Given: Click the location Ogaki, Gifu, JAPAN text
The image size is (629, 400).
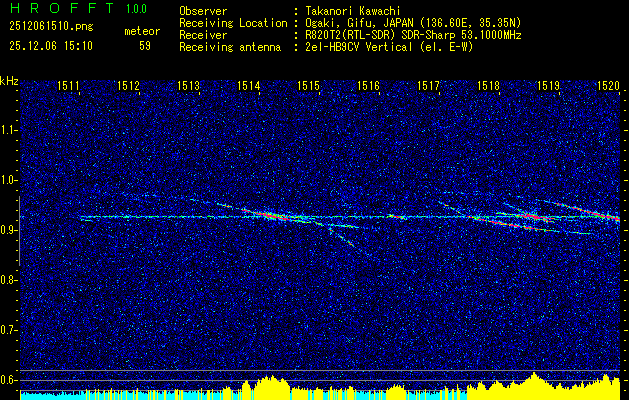Looking at the screenshot, I should tap(413, 23).
